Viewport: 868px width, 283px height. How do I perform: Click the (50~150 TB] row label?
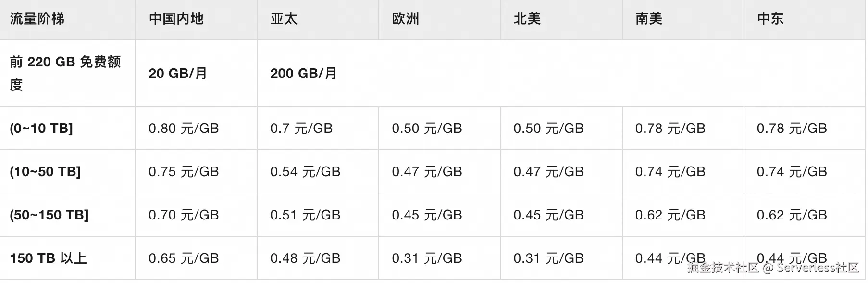coord(49,215)
